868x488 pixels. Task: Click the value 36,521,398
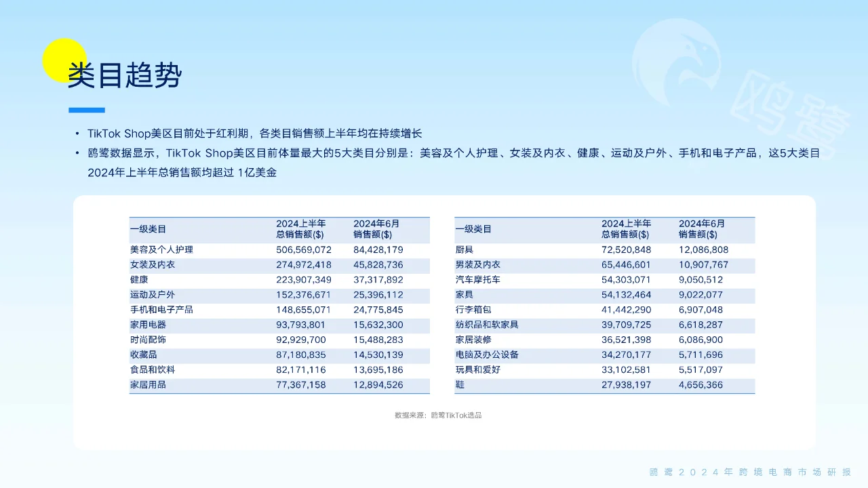(627, 340)
